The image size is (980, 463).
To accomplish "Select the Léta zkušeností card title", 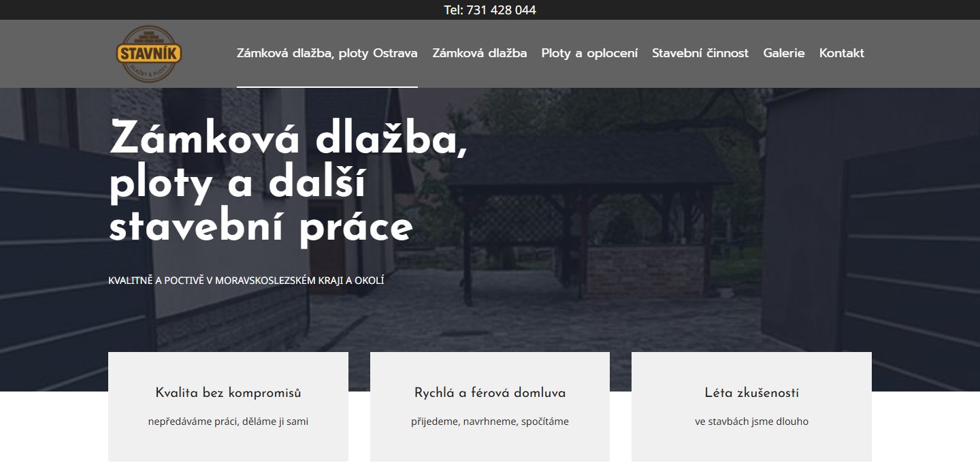I will (x=752, y=393).
